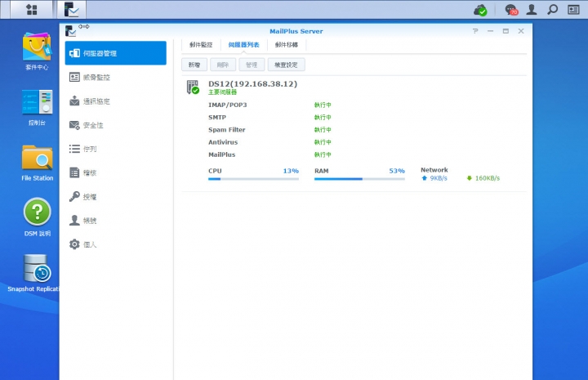Screen dimensions: 588x380
Task: Click the IMAP/POP3 service label
Action: (228, 105)
